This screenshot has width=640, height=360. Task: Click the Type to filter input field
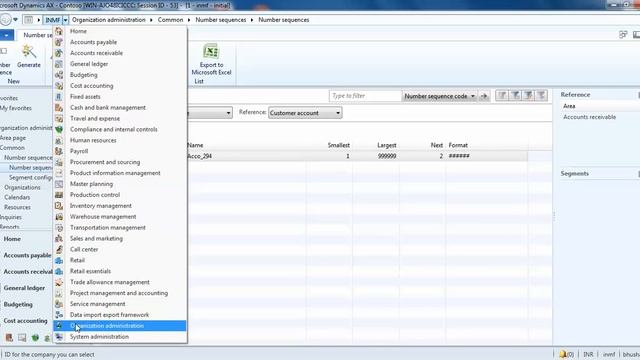click(x=365, y=96)
